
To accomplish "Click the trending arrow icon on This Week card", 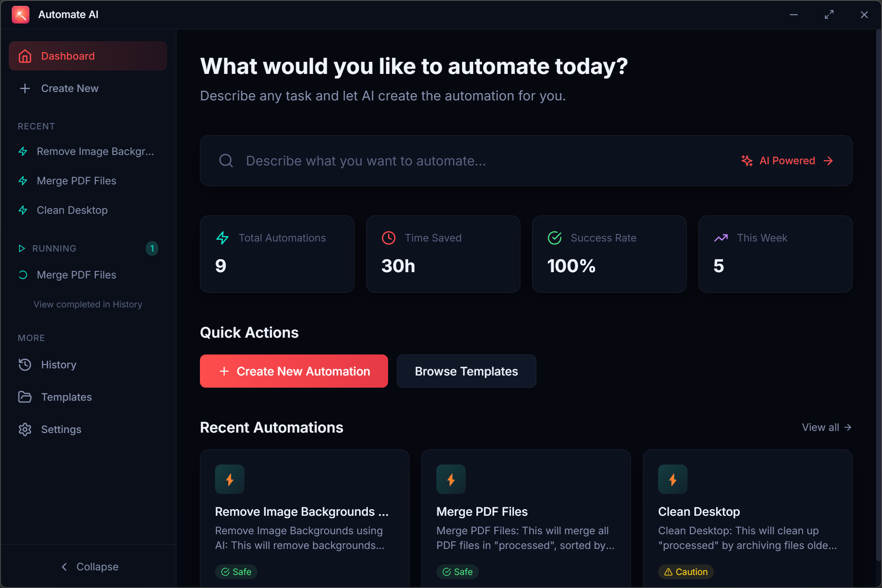I will (721, 238).
